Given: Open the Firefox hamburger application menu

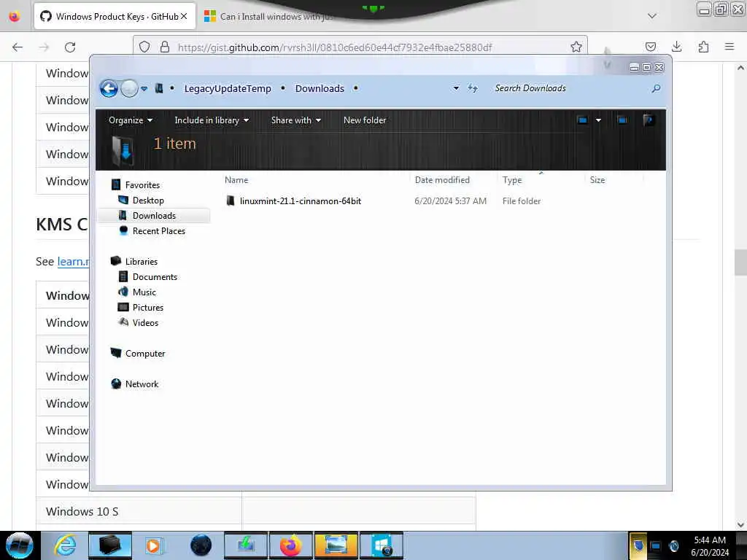Looking at the screenshot, I should tap(729, 47).
